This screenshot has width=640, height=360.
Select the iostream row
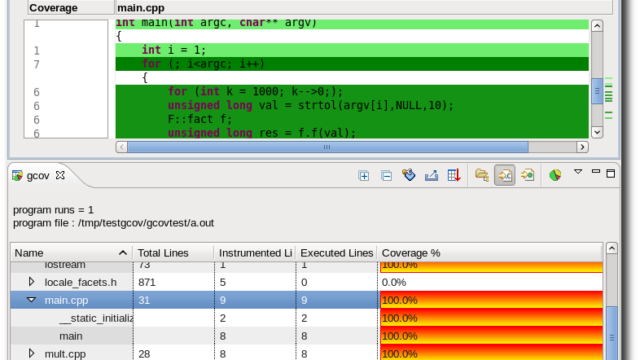[307, 267]
